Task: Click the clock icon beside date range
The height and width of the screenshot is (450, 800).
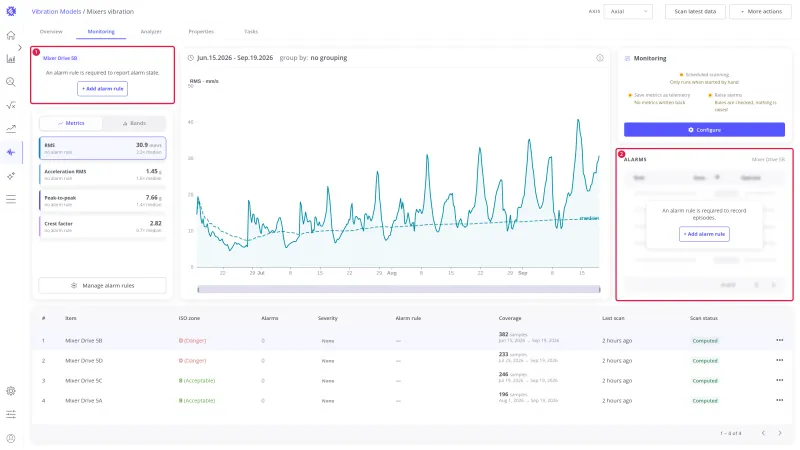Action: [x=190, y=58]
